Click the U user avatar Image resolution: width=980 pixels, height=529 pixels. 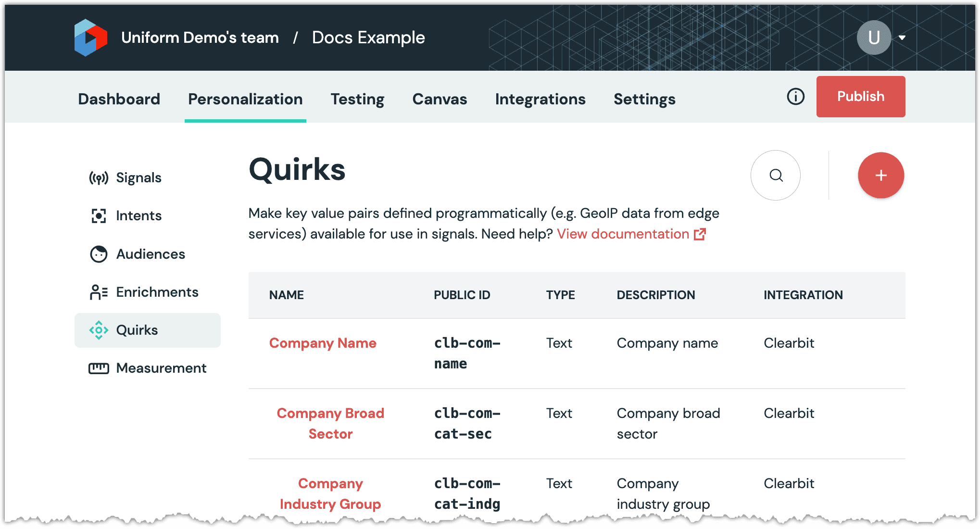pyautogui.click(x=874, y=38)
